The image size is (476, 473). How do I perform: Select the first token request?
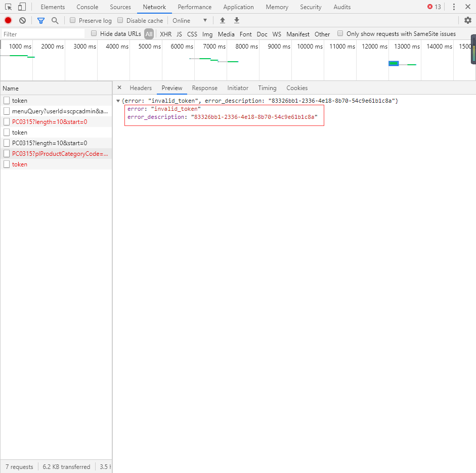pyautogui.click(x=56, y=101)
